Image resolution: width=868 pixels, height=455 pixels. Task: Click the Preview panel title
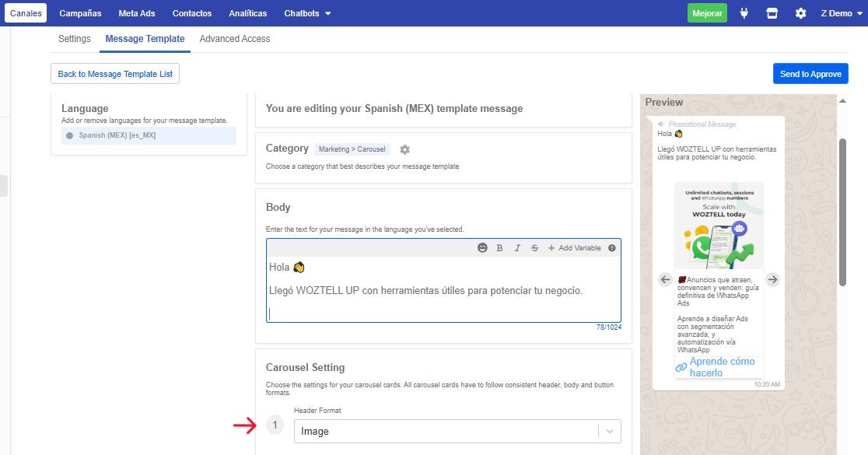(x=663, y=102)
